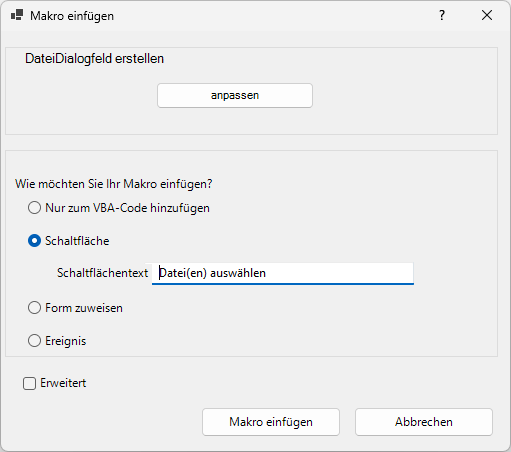Close the Makro einfügen dialog with X

coord(487,15)
